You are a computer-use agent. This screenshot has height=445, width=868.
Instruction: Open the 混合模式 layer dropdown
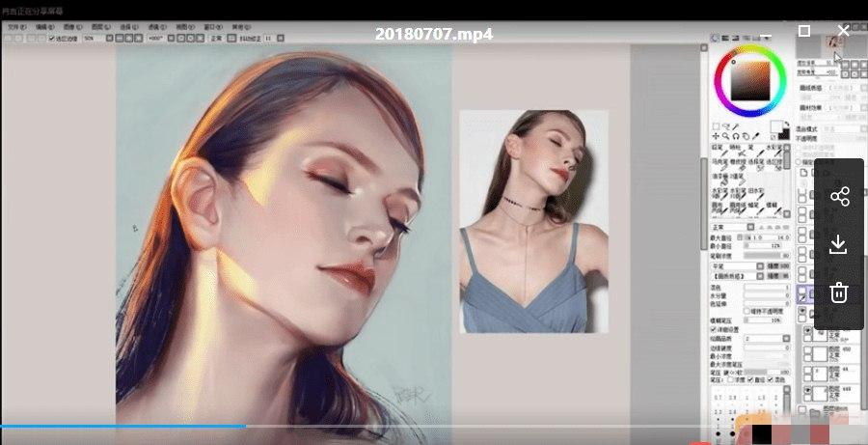[x=835, y=128]
